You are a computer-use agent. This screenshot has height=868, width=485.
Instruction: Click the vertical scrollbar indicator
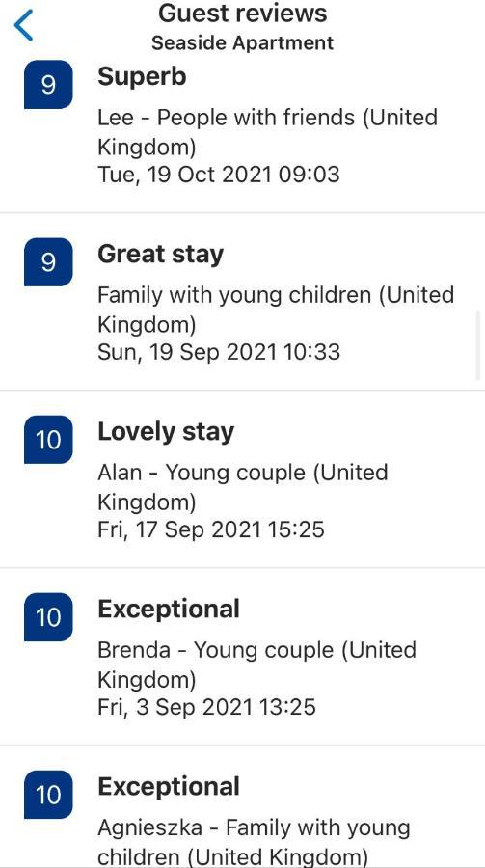click(x=478, y=345)
